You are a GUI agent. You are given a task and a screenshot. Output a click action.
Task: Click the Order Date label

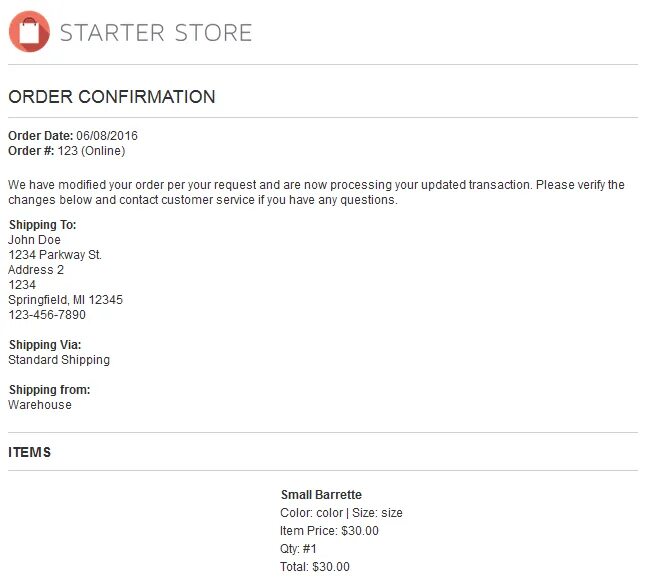(x=41, y=136)
